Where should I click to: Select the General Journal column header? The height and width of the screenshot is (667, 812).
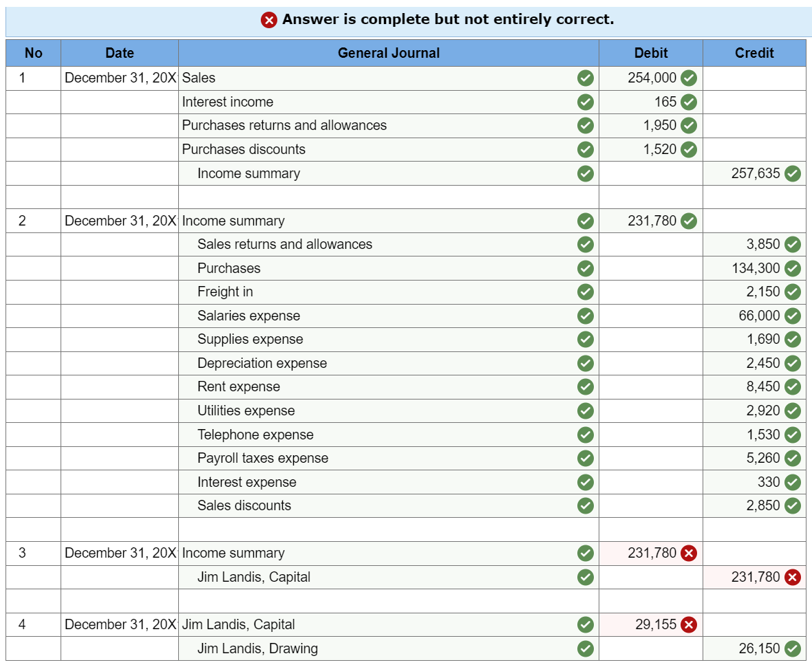tap(389, 53)
